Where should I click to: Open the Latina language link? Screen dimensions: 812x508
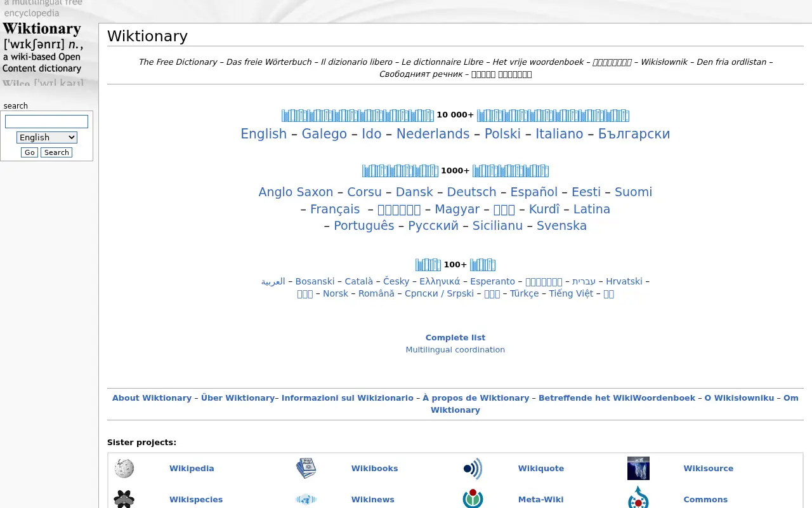[592, 209]
